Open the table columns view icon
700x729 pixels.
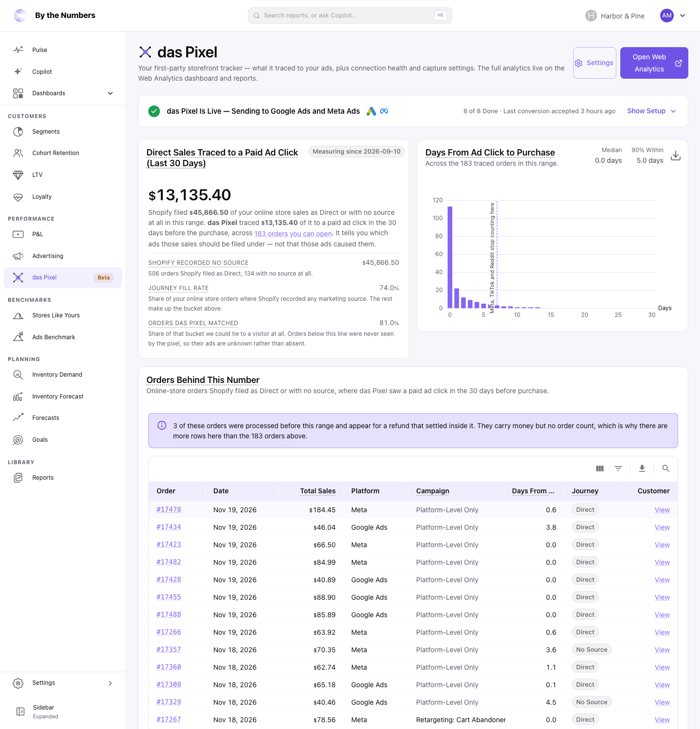click(x=600, y=469)
